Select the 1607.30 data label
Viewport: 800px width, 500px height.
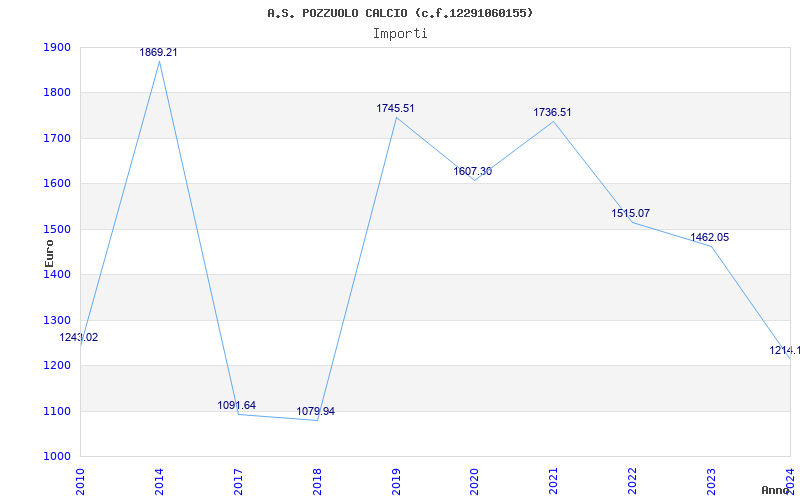[473, 171]
